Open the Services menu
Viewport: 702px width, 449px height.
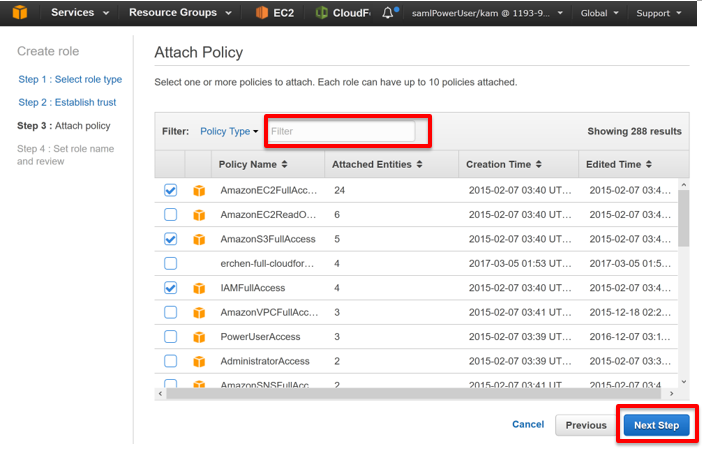coord(80,13)
